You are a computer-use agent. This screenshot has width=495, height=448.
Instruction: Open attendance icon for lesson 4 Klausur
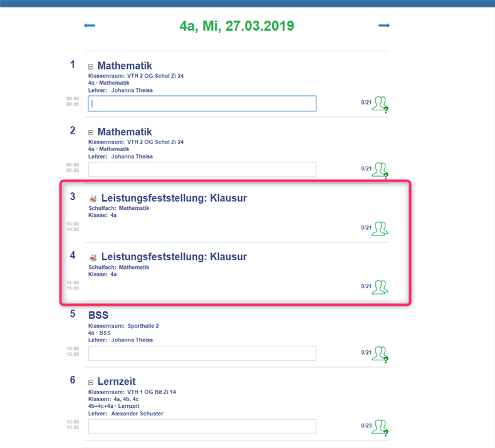[380, 287]
